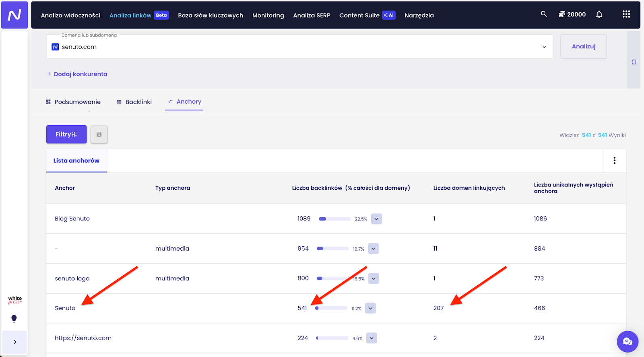Expand the 954 backlinks multimedia row
The image size is (644, 357).
(x=373, y=249)
